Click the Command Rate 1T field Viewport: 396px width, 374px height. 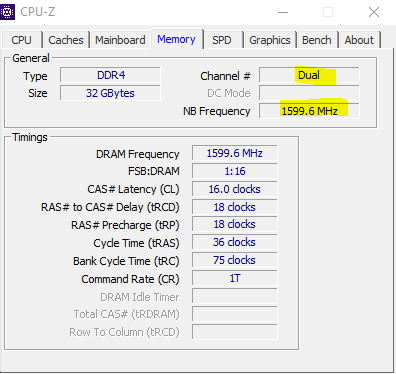point(235,278)
